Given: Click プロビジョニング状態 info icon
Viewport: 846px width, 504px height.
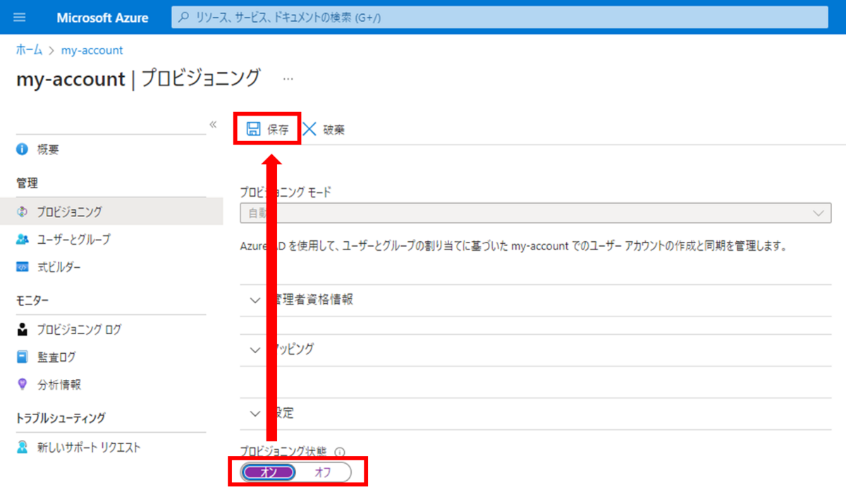Looking at the screenshot, I should click(x=340, y=452).
